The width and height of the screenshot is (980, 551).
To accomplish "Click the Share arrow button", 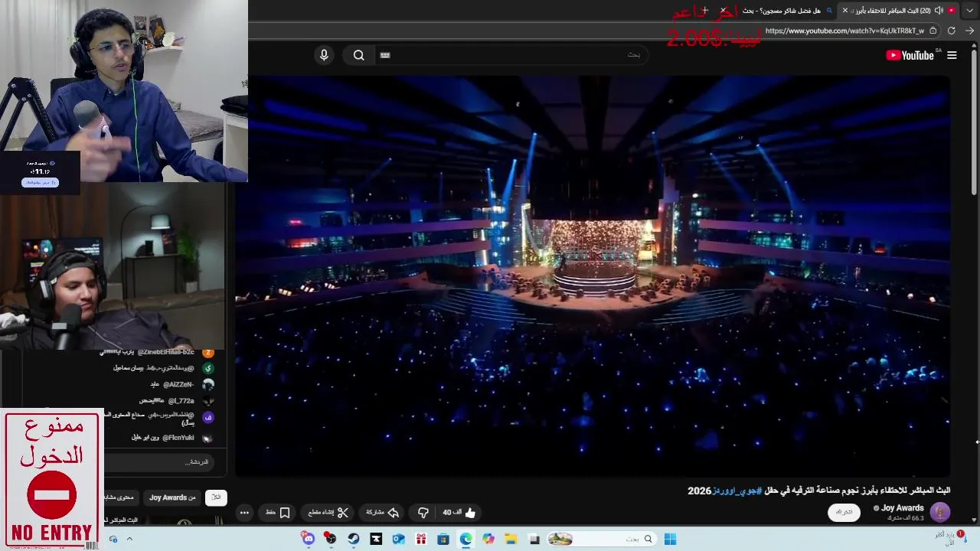I will tap(383, 513).
